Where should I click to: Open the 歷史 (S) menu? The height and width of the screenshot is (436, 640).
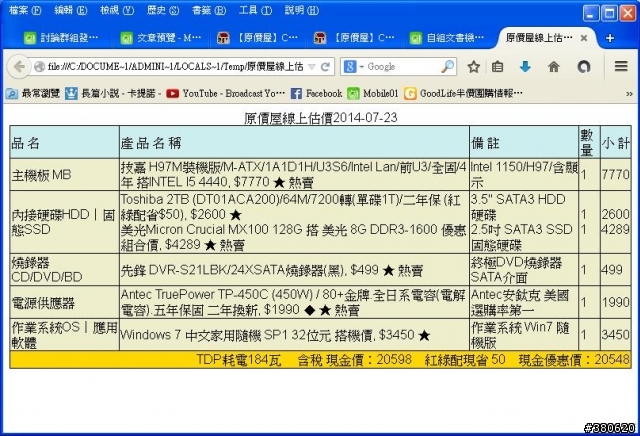click(163, 10)
